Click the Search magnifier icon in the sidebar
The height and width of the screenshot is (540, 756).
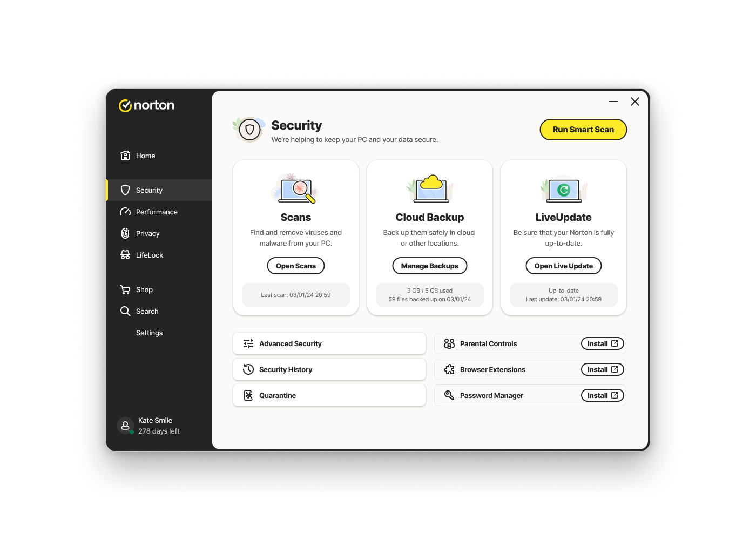click(125, 311)
